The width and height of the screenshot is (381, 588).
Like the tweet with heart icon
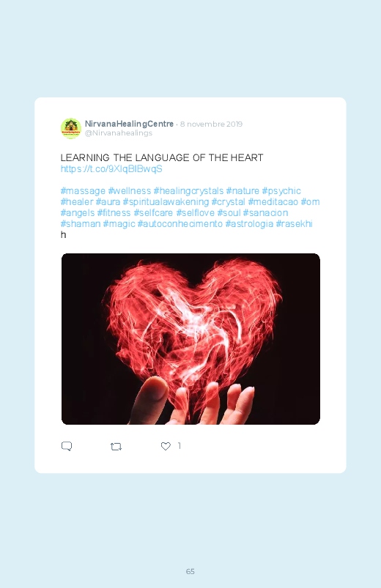point(166,446)
